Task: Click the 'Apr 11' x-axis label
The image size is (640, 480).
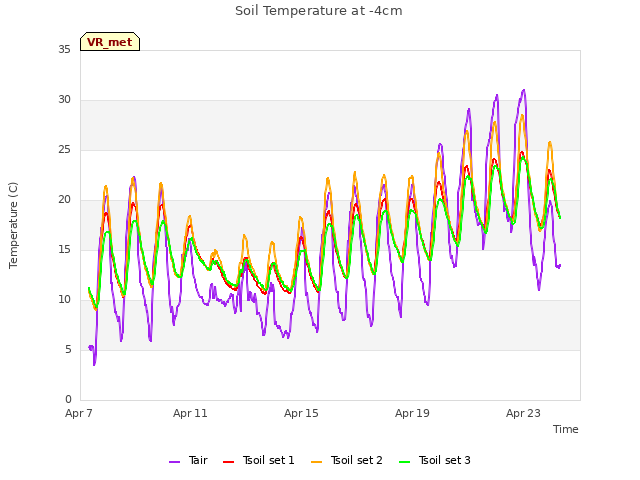Action: pos(190,413)
